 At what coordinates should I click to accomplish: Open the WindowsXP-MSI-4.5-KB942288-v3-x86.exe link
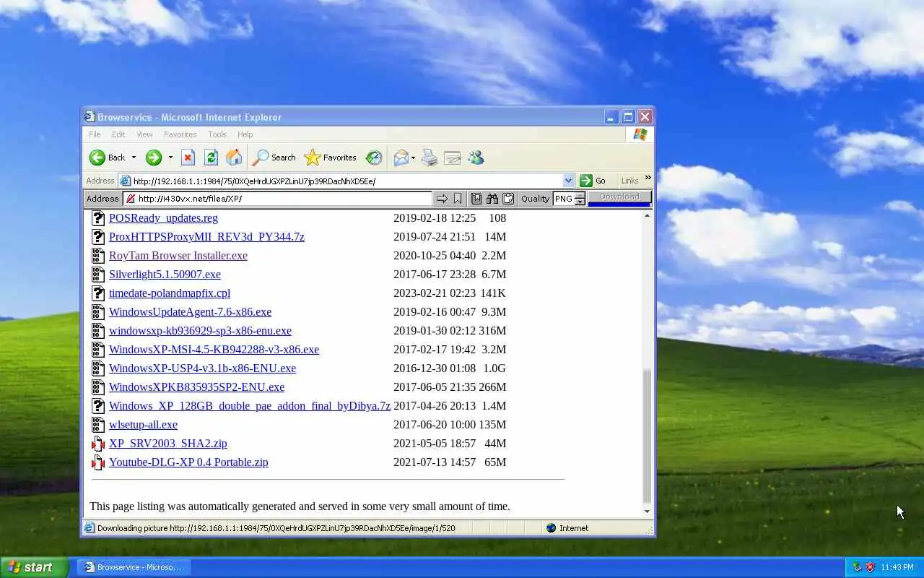pyautogui.click(x=214, y=349)
